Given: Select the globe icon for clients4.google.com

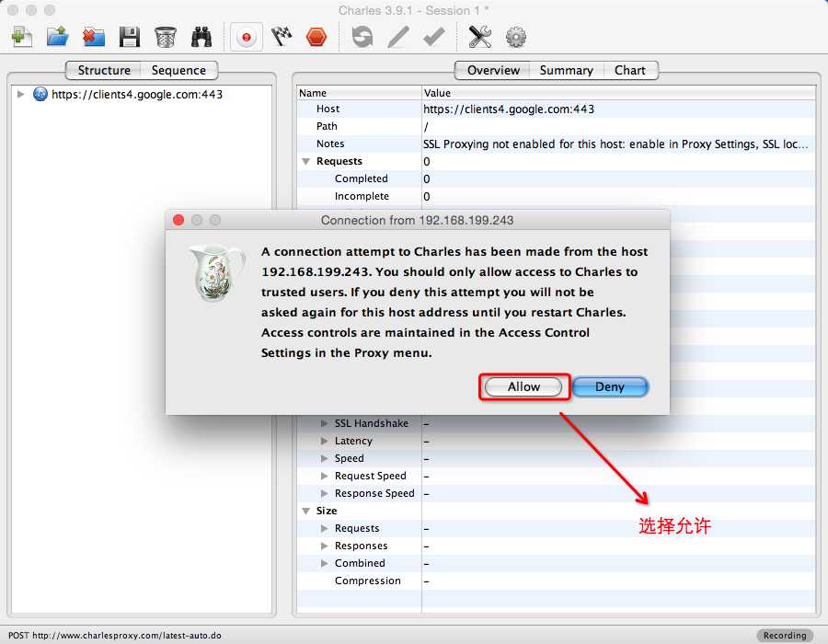Looking at the screenshot, I should tap(40, 95).
